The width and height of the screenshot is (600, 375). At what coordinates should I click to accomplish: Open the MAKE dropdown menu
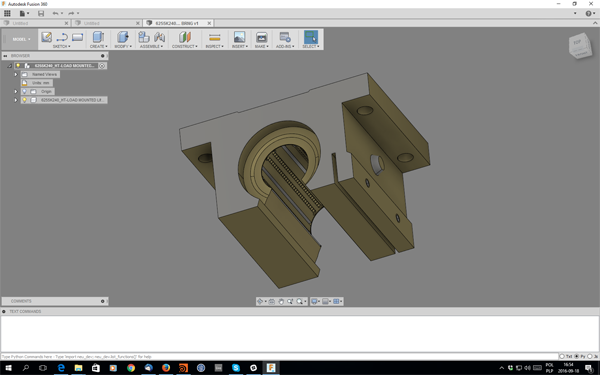(x=262, y=46)
